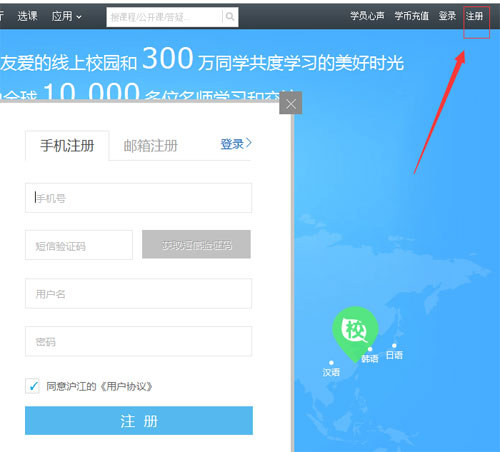
Task: Select the 日语 map marker
Action: tap(394, 353)
